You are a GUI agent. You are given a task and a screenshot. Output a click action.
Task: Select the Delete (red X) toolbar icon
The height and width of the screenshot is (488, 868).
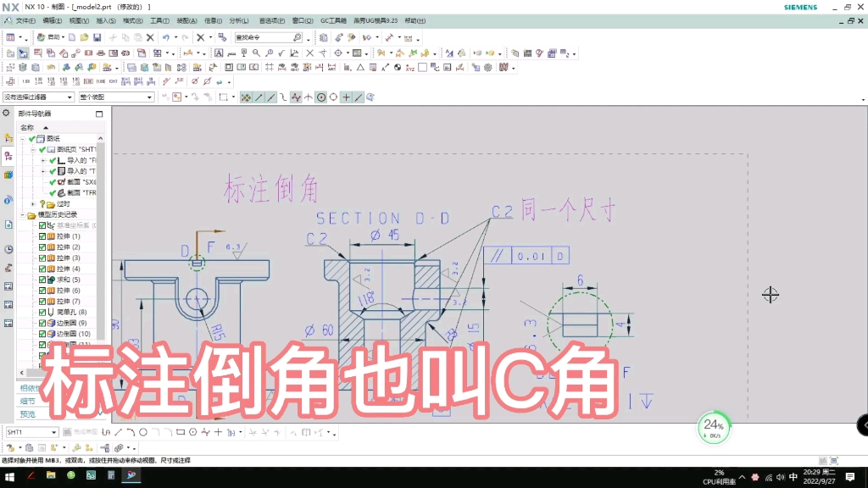click(150, 37)
